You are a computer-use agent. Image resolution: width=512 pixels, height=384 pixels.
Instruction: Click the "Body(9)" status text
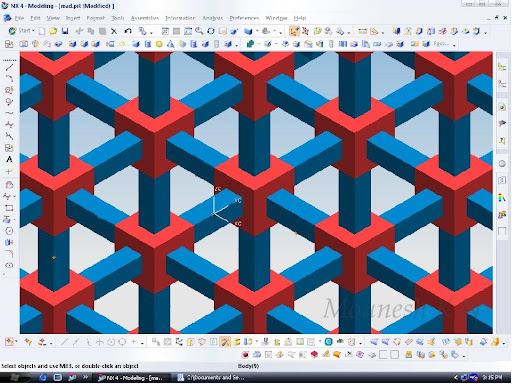pyautogui.click(x=248, y=366)
